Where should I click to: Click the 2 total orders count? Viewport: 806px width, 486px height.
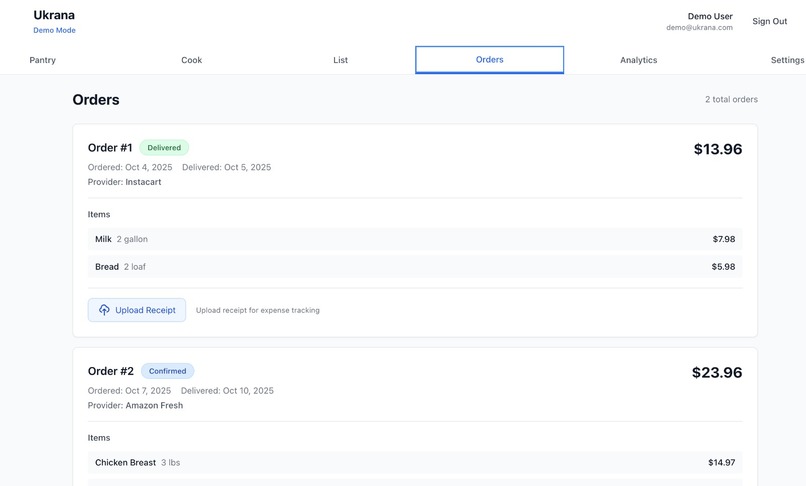tap(731, 99)
